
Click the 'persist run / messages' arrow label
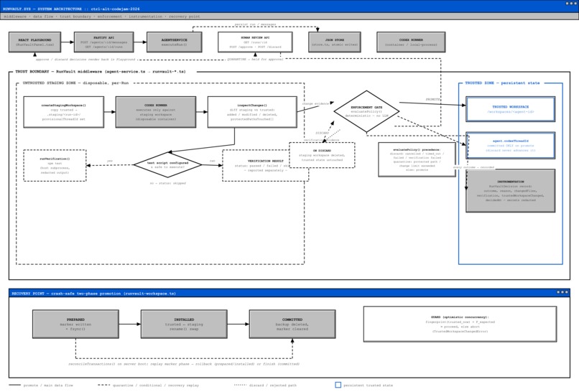256,24
